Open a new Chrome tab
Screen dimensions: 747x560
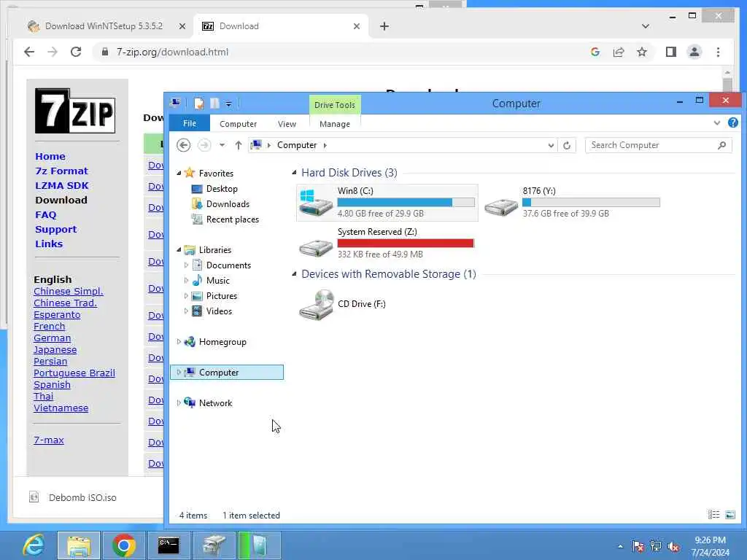[x=384, y=26]
